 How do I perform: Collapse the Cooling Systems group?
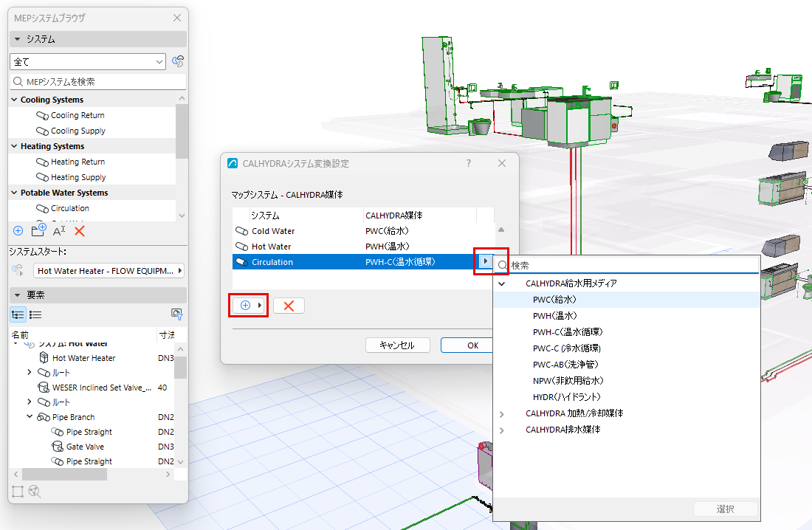tap(15, 100)
